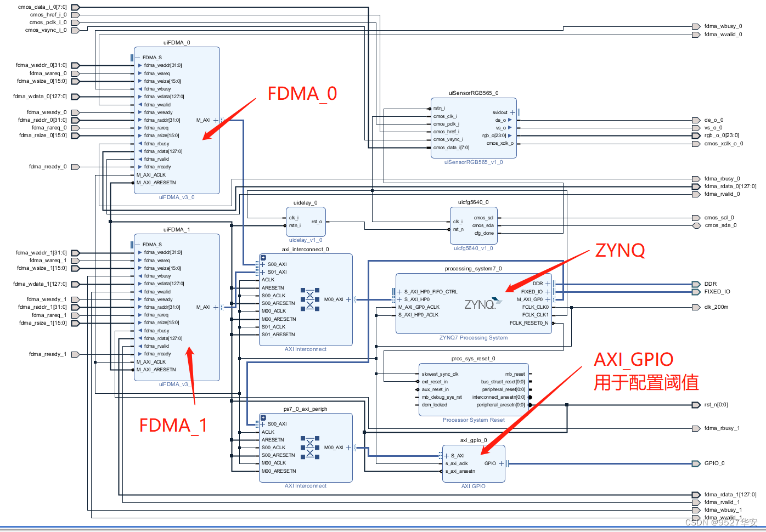Click the fdma_wbusy_0 output port symbol
The width and height of the screenshot is (766, 532).
696,26
